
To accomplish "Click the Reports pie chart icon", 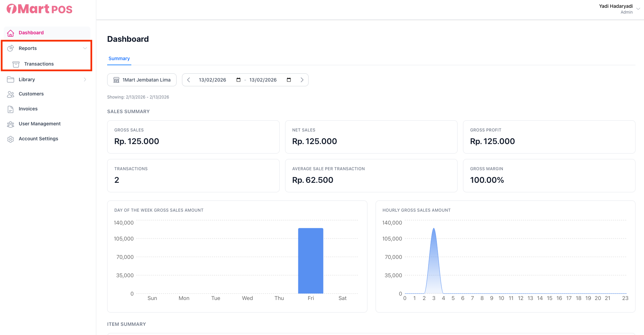I will tap(11, 48).
